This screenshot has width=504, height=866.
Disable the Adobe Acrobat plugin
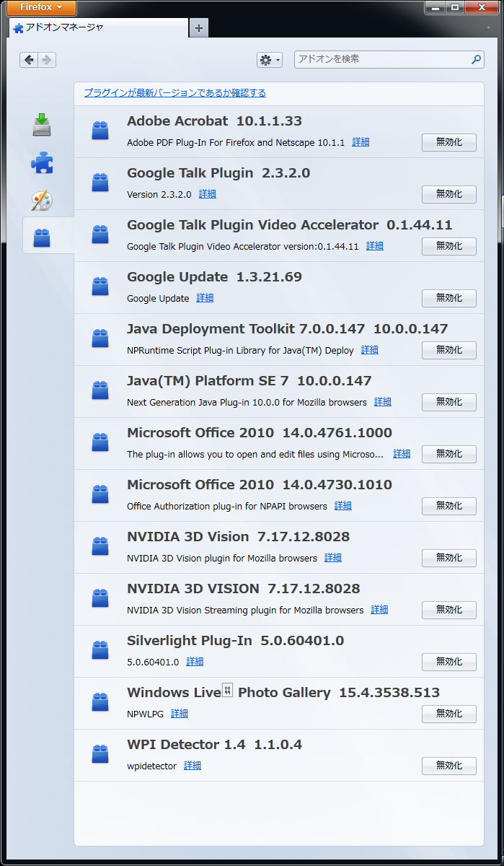point(448,143)
